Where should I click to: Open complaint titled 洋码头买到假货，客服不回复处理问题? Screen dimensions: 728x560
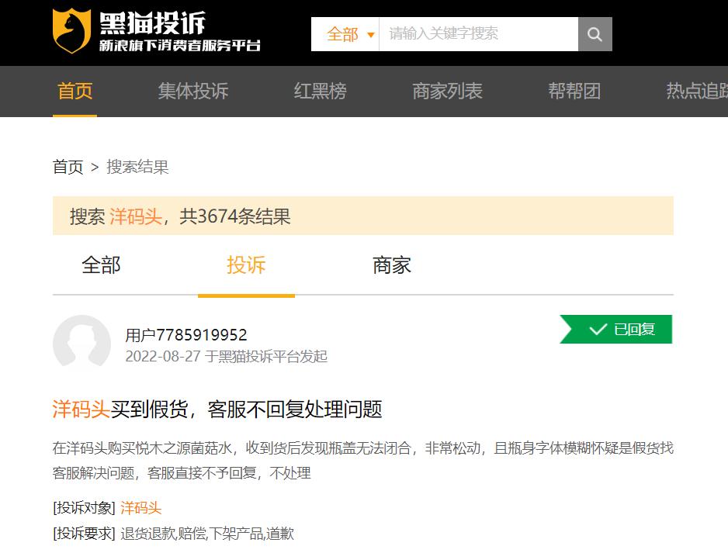pyautogui.click(x=217, y=410)
